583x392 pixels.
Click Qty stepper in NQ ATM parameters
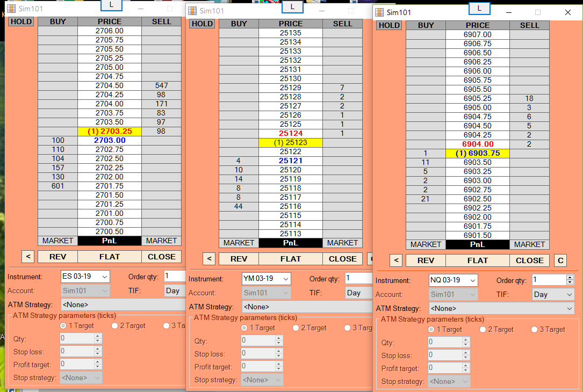(466, 342)
